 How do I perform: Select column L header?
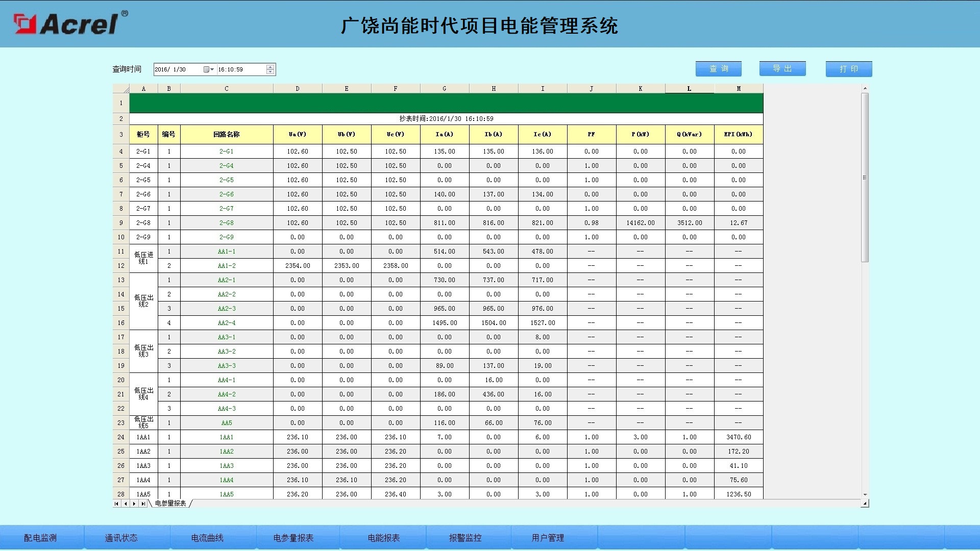(689, 89)
